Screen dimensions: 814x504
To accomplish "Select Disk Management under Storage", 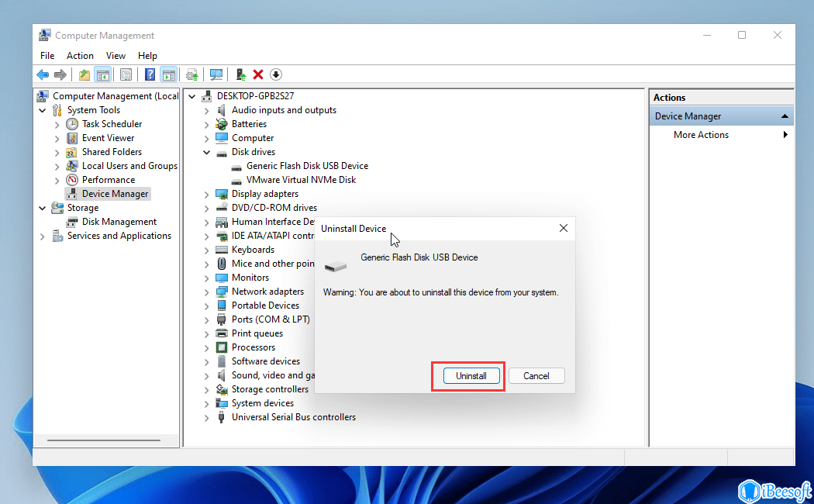I will tap(119, 222).
